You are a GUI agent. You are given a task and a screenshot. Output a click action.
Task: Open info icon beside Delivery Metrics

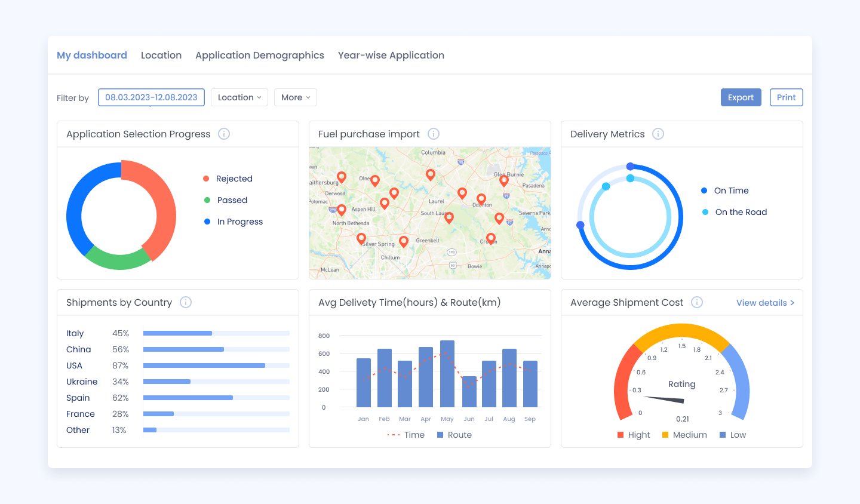coord(658,134)
